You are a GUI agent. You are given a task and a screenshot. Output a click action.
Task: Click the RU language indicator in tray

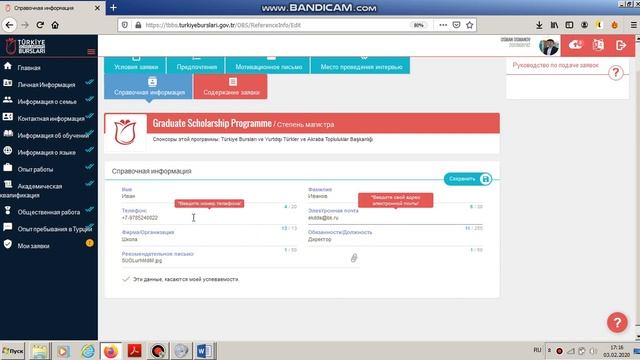(x=537, y=350)
